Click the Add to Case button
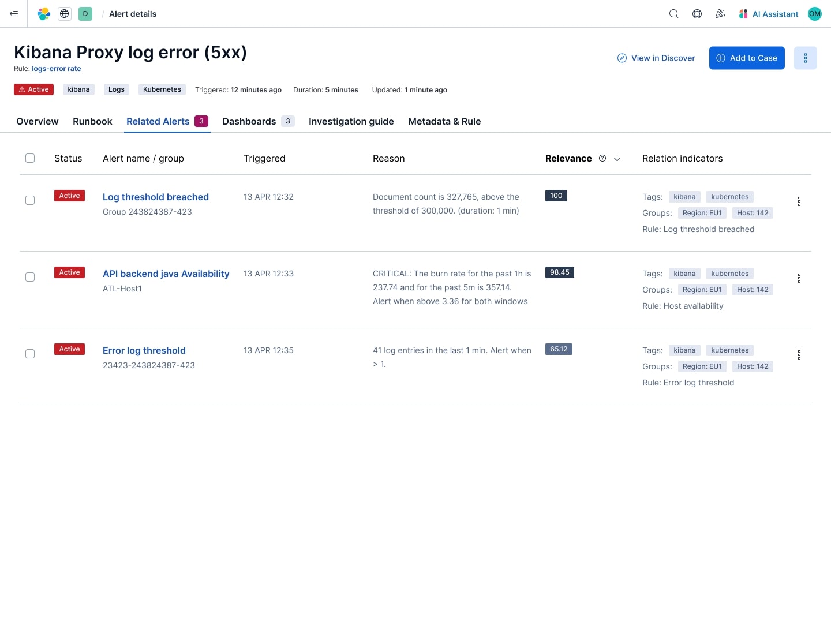This screenshot has height=644, width=831. click(747, 58)
